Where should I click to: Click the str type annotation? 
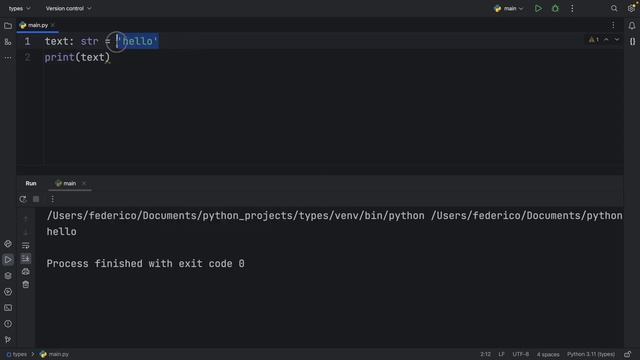[89, 41]
